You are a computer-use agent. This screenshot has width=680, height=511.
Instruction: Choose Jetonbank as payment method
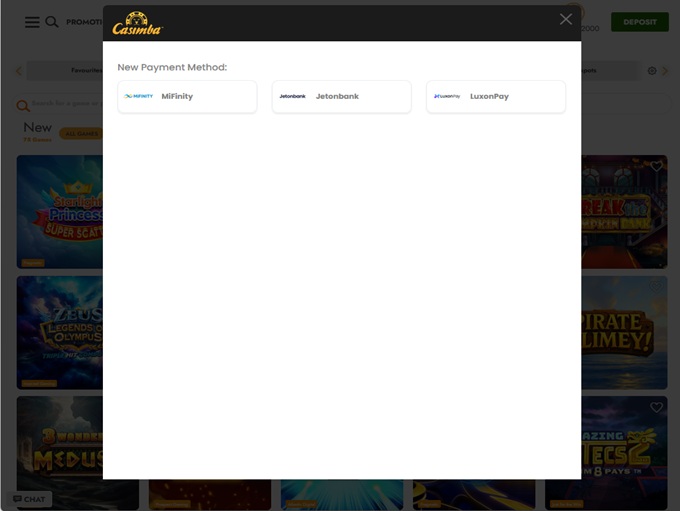click(x=341, y=97)
